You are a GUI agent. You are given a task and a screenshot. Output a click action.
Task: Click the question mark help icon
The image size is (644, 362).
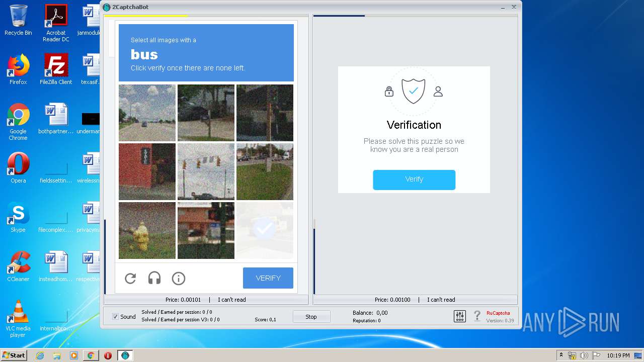477,316
